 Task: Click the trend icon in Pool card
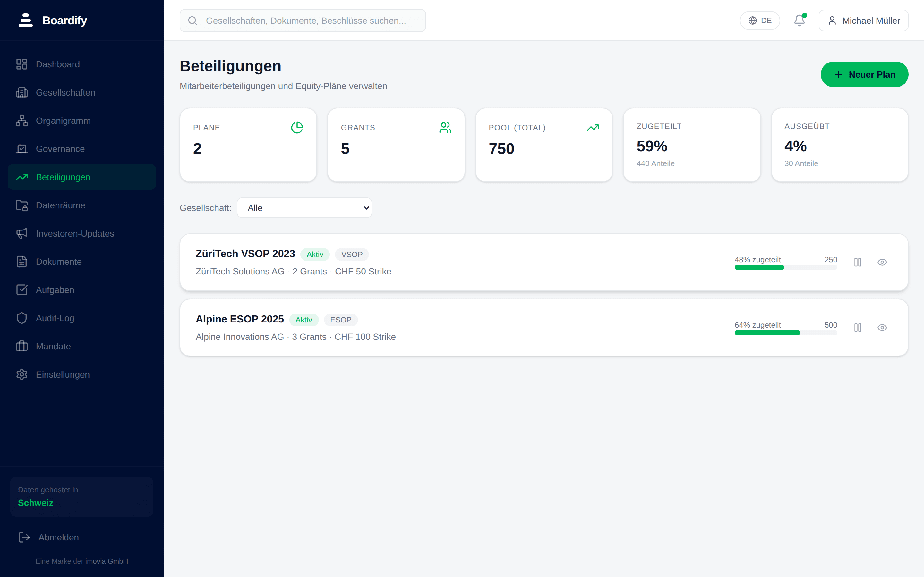tap(593, 128)
